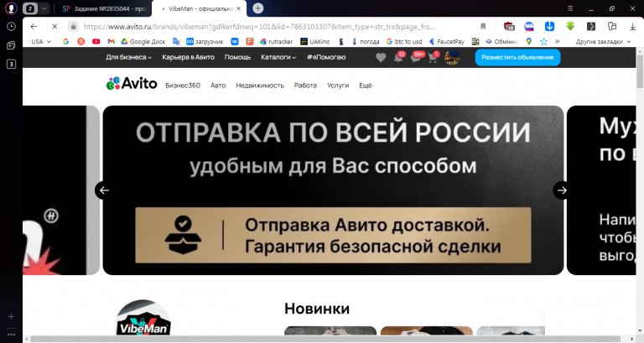644x343 pixels.
Task: Click the blue down-arrow download extension icon
Action: pos(549,27)
